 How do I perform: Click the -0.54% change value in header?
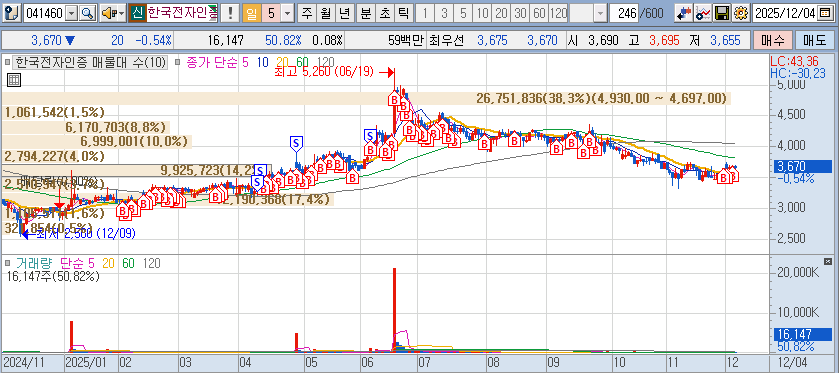click(154, 40)
